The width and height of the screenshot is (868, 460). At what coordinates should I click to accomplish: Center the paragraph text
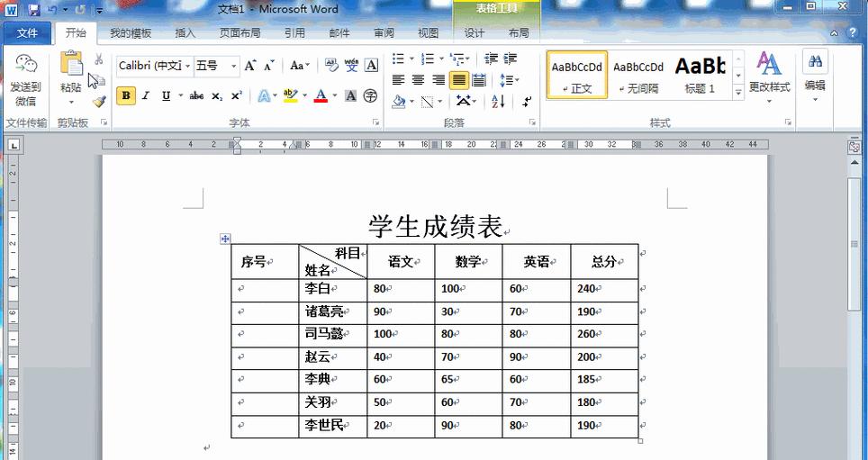click(419, 80)
